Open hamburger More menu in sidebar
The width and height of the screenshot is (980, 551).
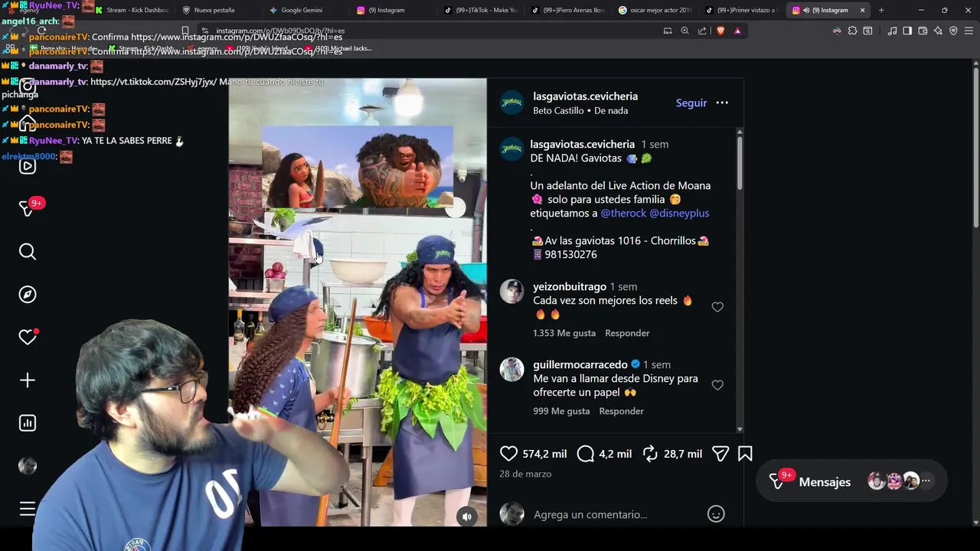click(x=28, y=509)
